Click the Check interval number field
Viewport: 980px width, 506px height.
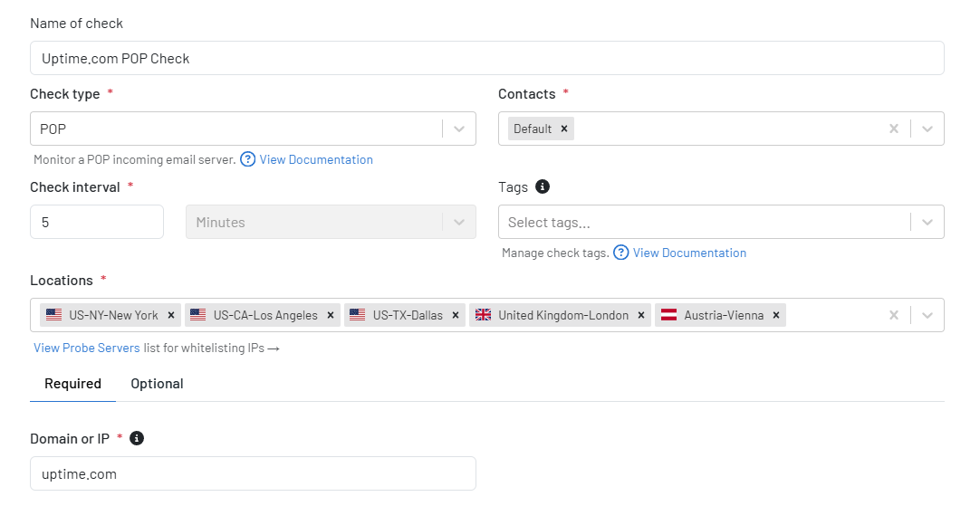click(97, 222)
